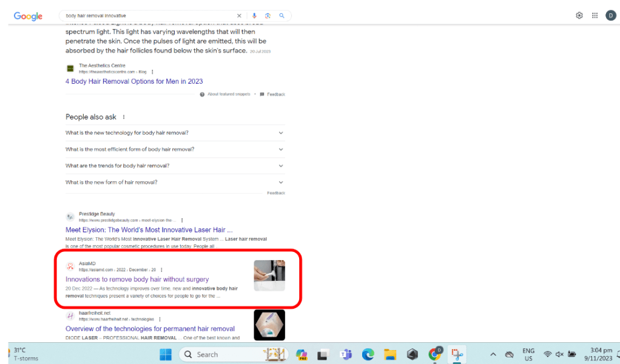Image resolution: width=620 pixels, height=364 pixels.
Task: Start a voice search with the microphone icon
Action: [x=254, y=16]
